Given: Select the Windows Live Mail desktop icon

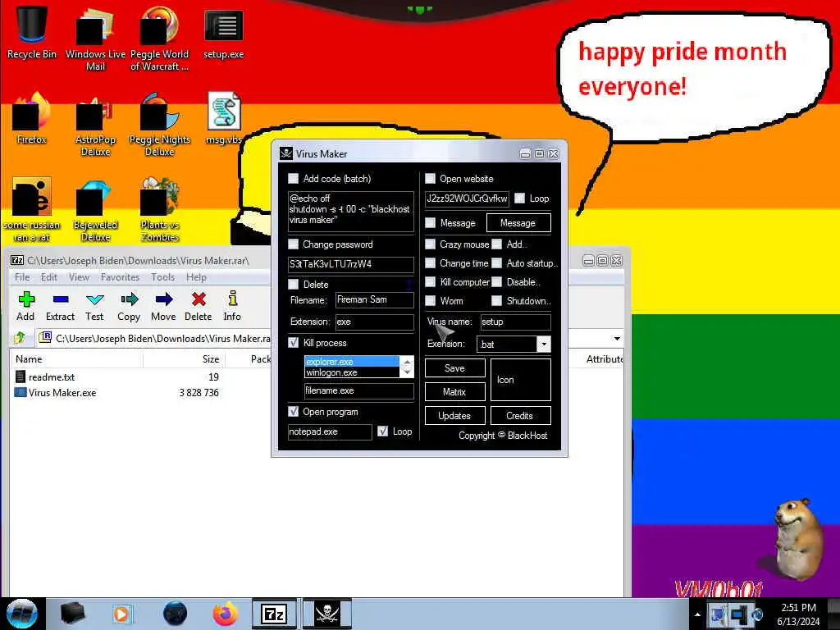Looking at the screenshot, I should (95, 39).
